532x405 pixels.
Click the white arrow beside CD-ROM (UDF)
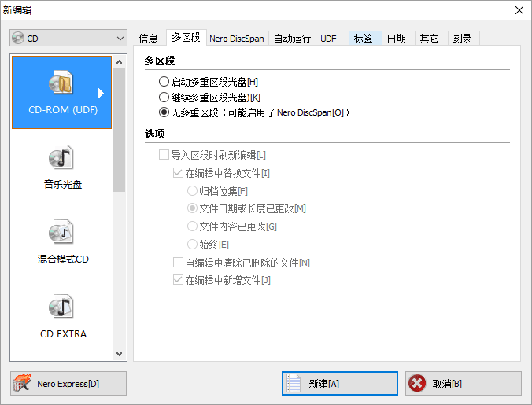(x=101, y=93)
